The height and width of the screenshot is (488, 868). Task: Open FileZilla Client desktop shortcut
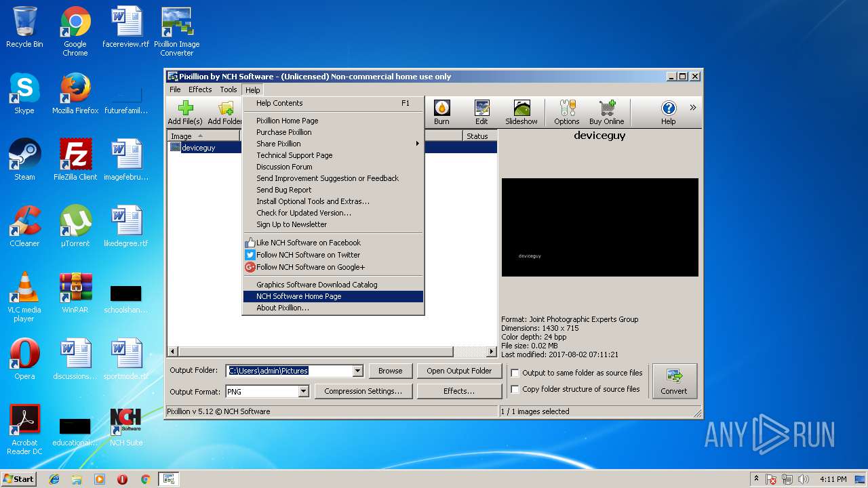75,160
